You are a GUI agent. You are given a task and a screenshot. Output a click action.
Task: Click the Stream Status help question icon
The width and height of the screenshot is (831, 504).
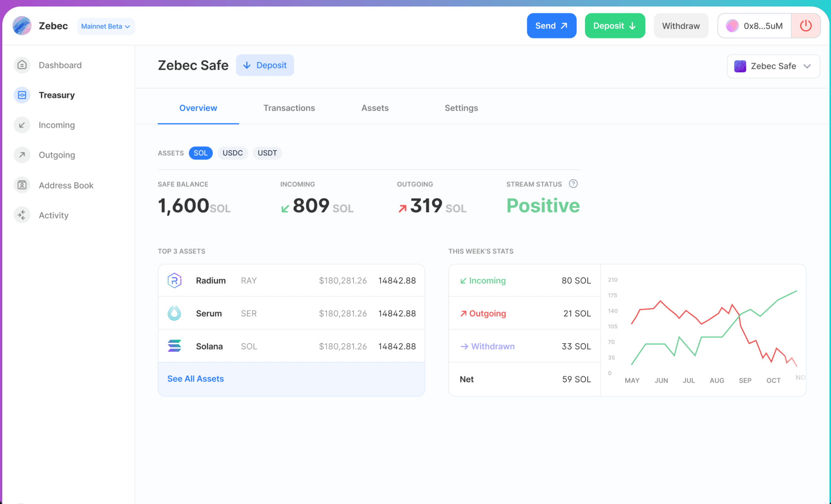573,184
